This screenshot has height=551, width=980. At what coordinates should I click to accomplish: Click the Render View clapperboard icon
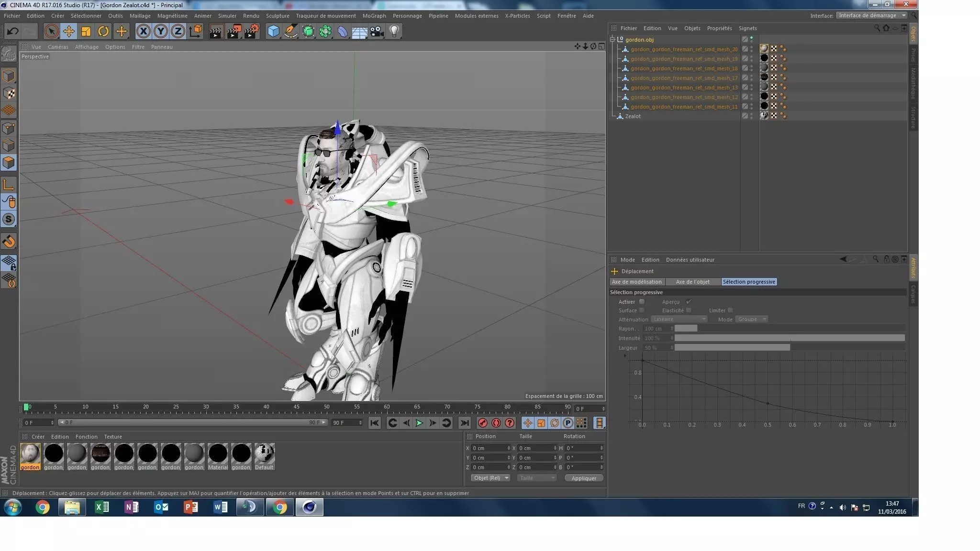tap(216, 32)
